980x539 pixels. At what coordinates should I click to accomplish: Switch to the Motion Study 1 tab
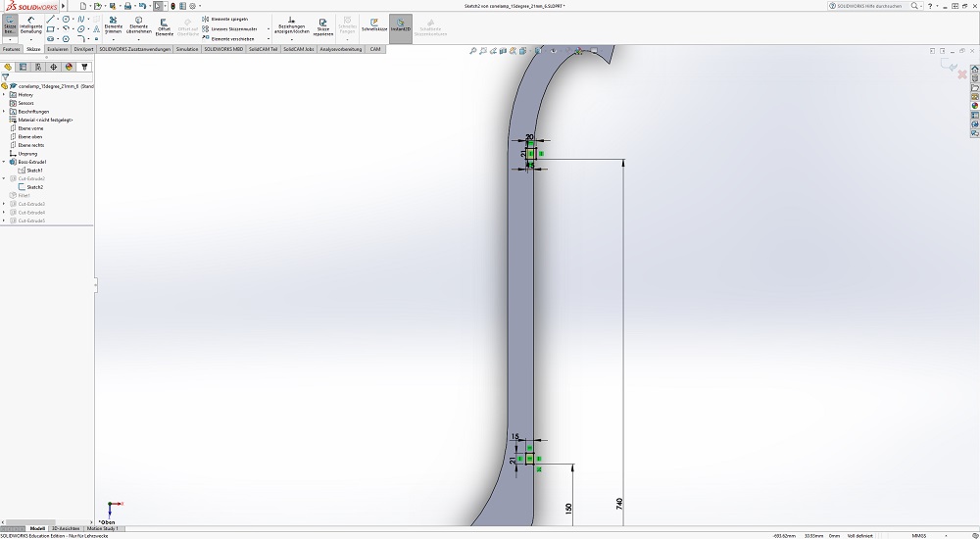click(103, 528)
